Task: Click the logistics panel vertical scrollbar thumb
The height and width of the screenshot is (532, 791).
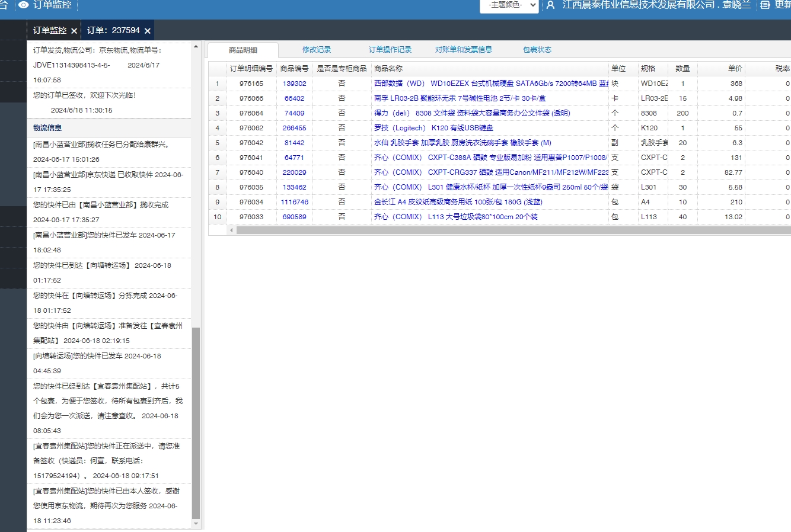Action: coord(196,423)
